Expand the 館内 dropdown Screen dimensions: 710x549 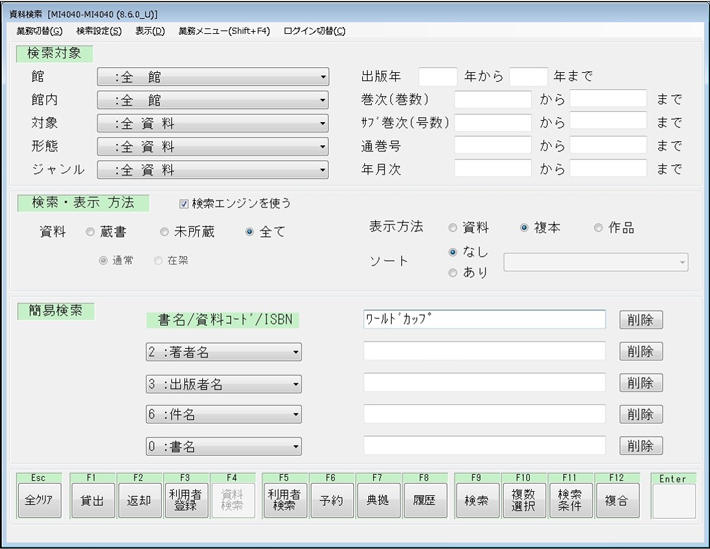213,100
